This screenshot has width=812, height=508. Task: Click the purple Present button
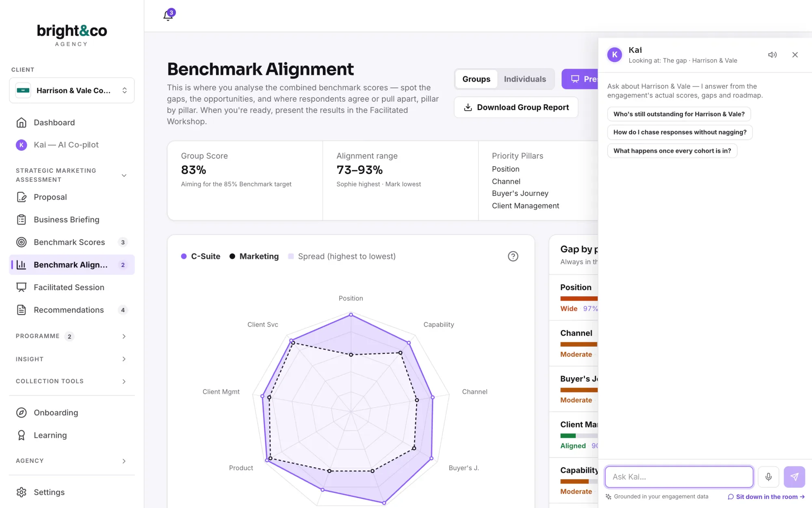click(580, 79)
